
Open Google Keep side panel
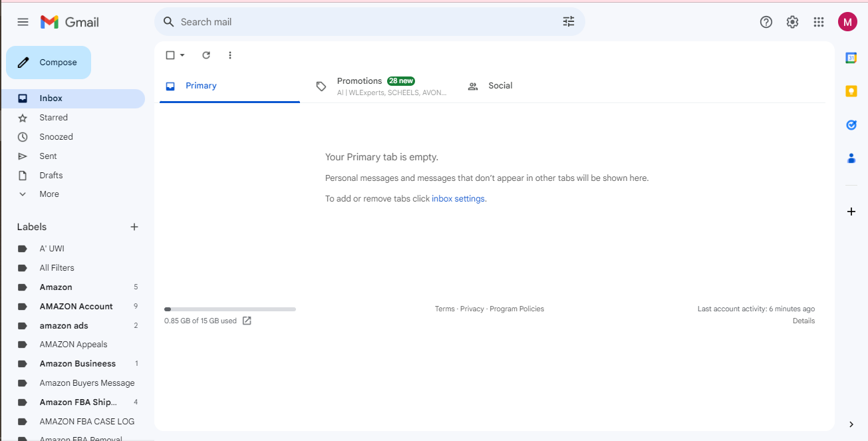(x=851, y=91)
